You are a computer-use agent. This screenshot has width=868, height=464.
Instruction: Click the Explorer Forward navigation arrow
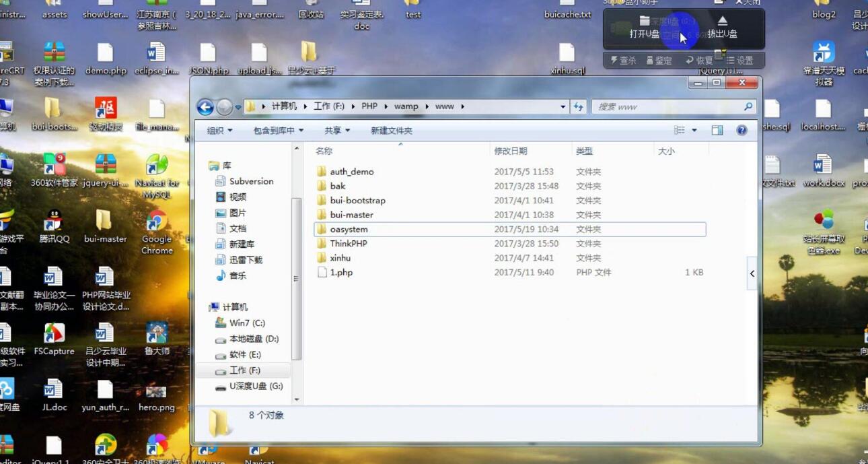(224, 106)
